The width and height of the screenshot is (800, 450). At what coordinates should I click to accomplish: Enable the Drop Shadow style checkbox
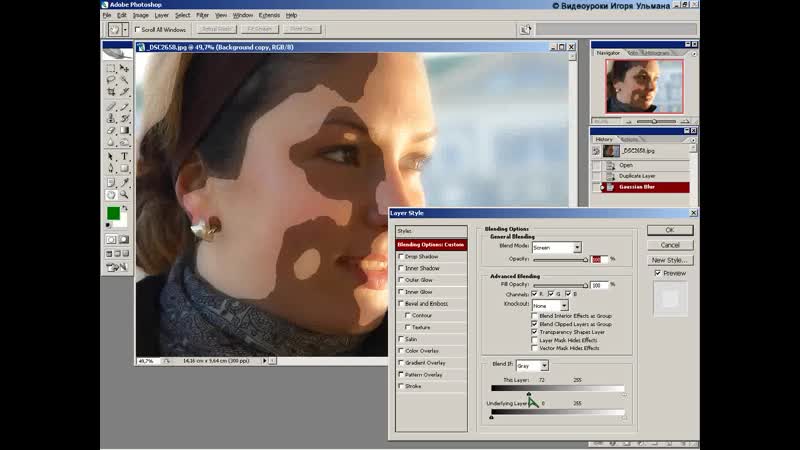(402, 257)
